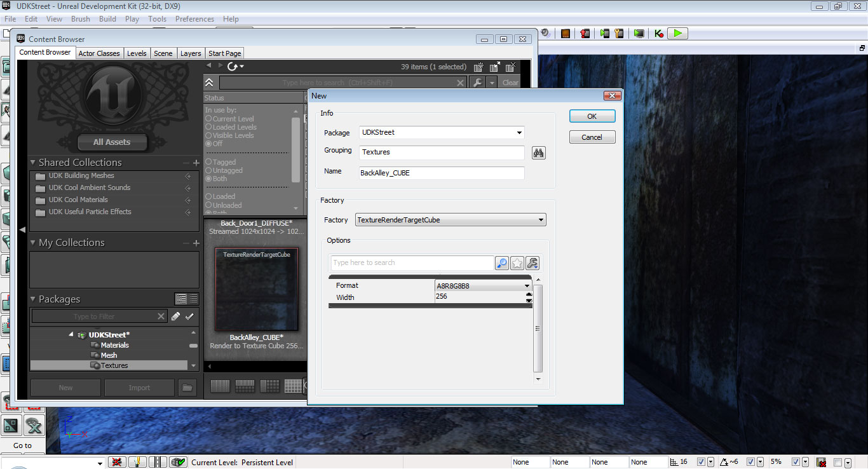Select the Visible Levels radio button

pos(208,135)
